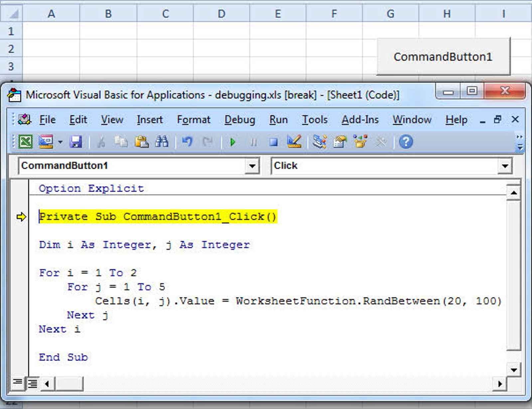
Task: Click the horizontal scrollbar left arrow
Action: [x=47, y=384]
